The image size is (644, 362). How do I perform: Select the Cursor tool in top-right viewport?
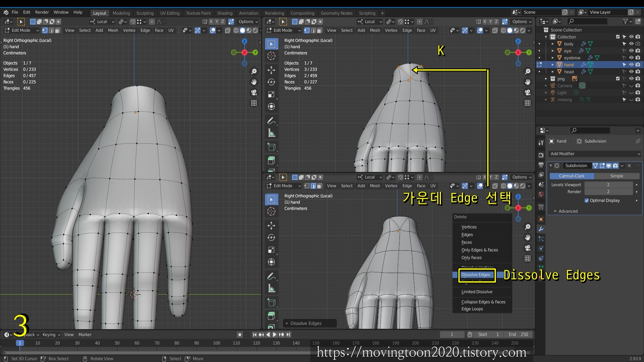point(271,56)
